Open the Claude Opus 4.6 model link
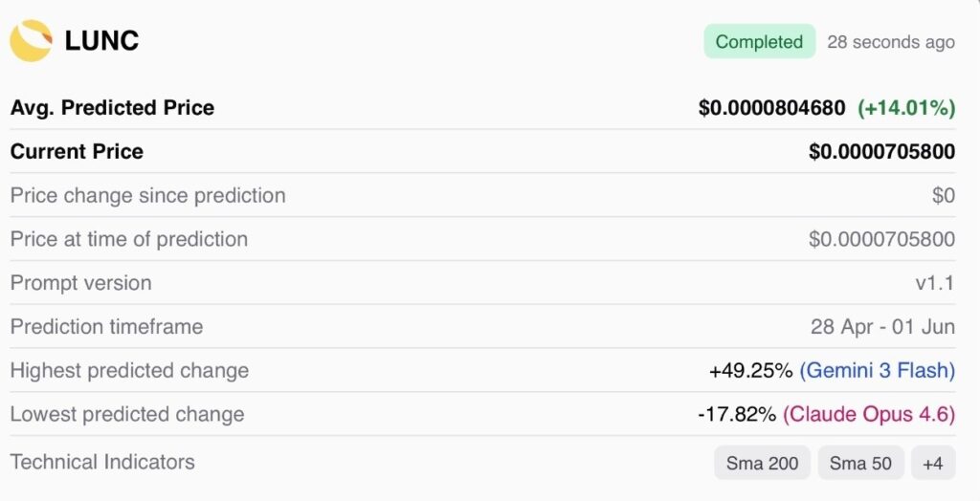Screen dimensions: 980x501 pyautogui.click(x=869, y=415)
